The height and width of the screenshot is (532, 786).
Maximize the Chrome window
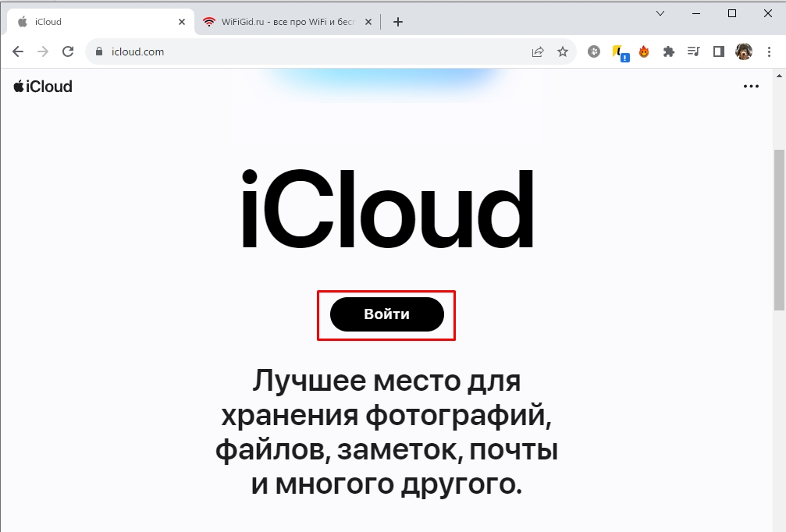point(732,13)
